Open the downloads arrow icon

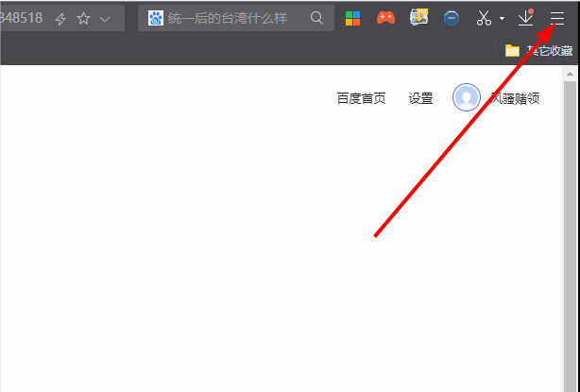[x=526, y=18]
